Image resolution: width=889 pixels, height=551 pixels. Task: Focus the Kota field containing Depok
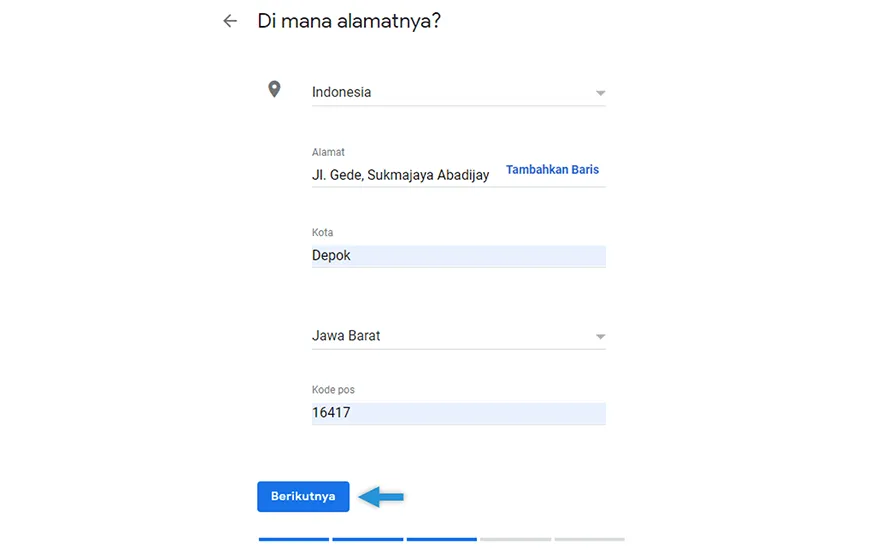[458, 256]
